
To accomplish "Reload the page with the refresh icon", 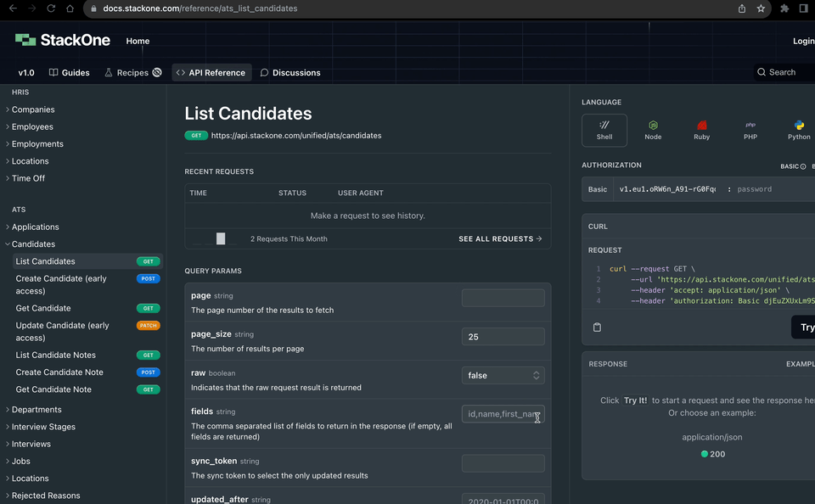I will tap(51, 9).
